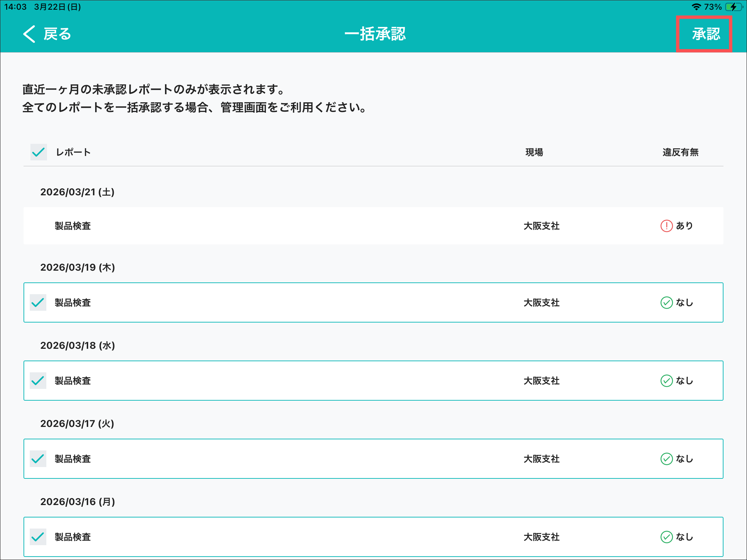Click the green check circle for 03/17 report
Screen dimensions: 747x560
(666, 459)
